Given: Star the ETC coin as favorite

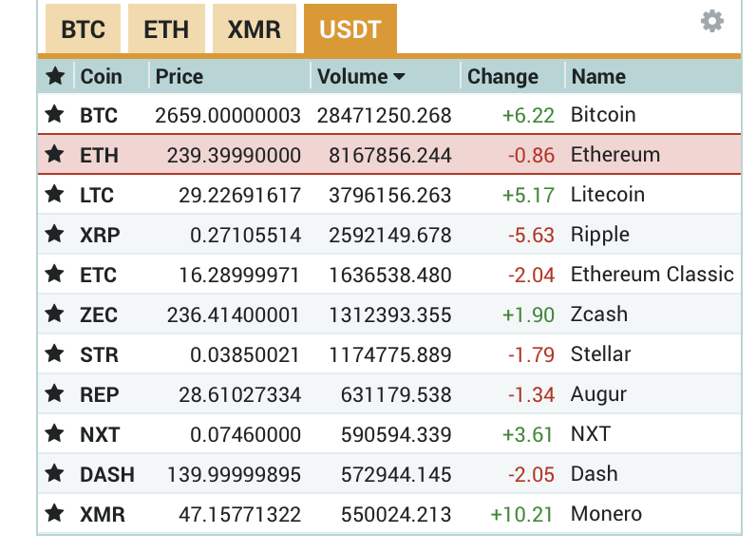Looking at the screenshot, I should [x=55, y=275].
